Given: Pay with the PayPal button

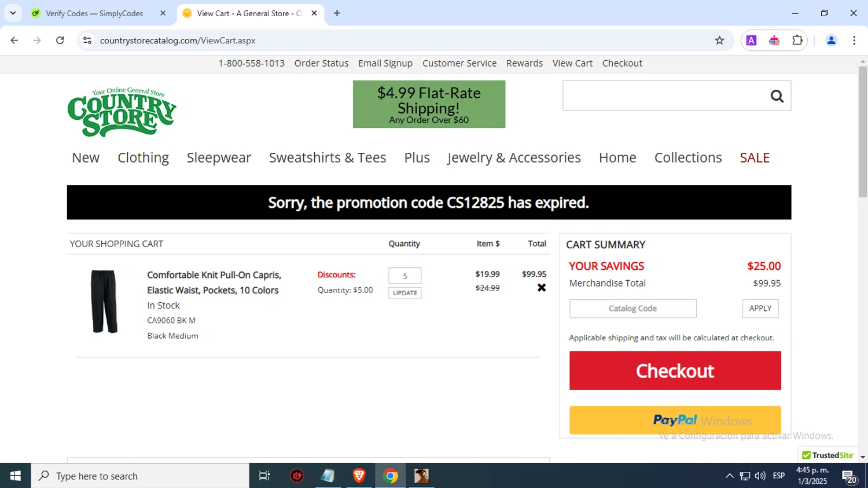Looking at the screenshot, I should pyautogui.click(x=675, y=420).
